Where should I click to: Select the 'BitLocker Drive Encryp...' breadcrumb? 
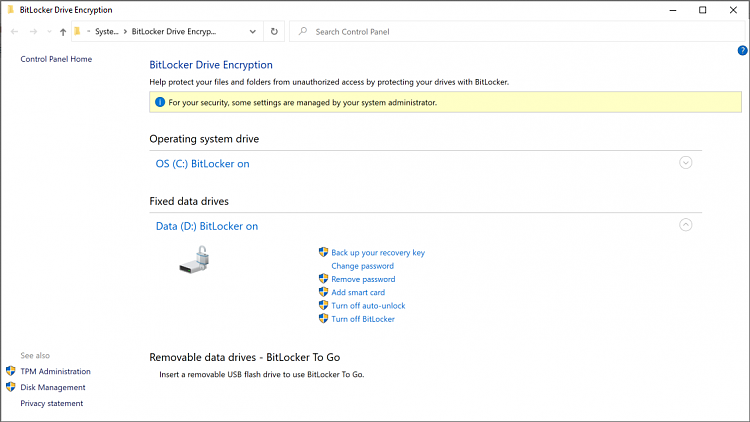coord(174,32)
